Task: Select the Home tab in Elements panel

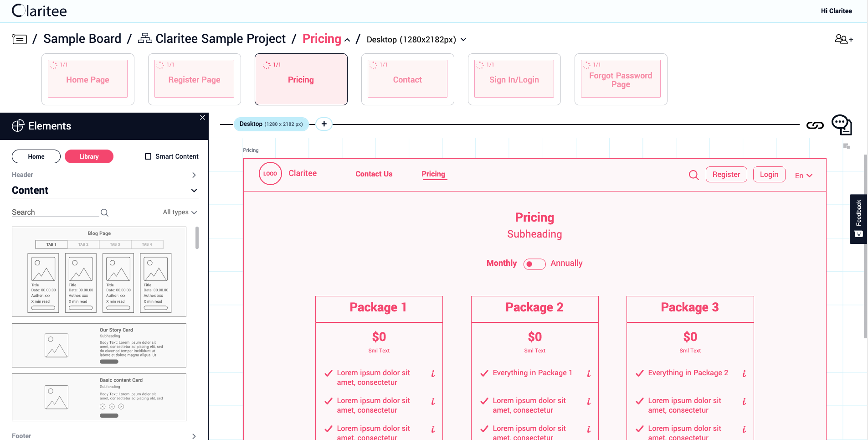Action: tap(36, 156)
